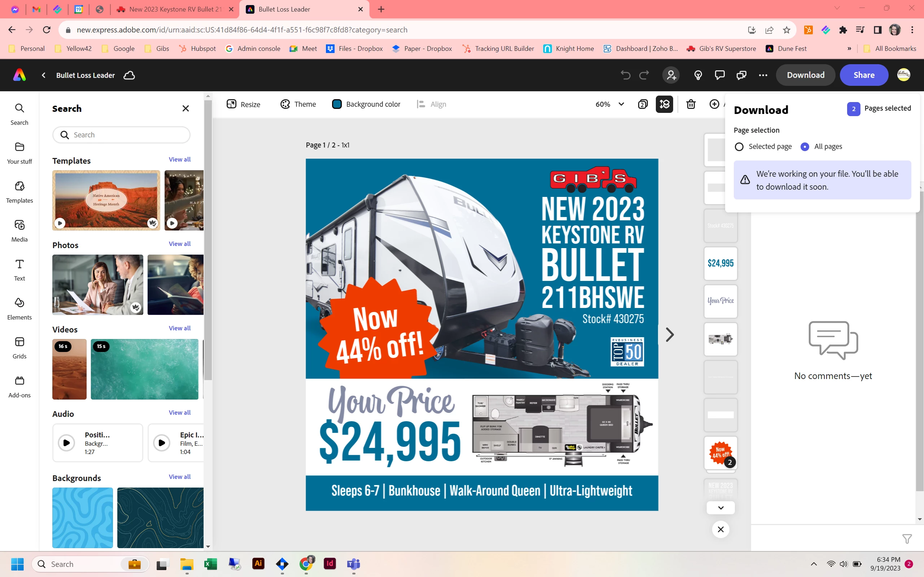
Task: Select the 'All pages' radio option
Action: (805, 146)
